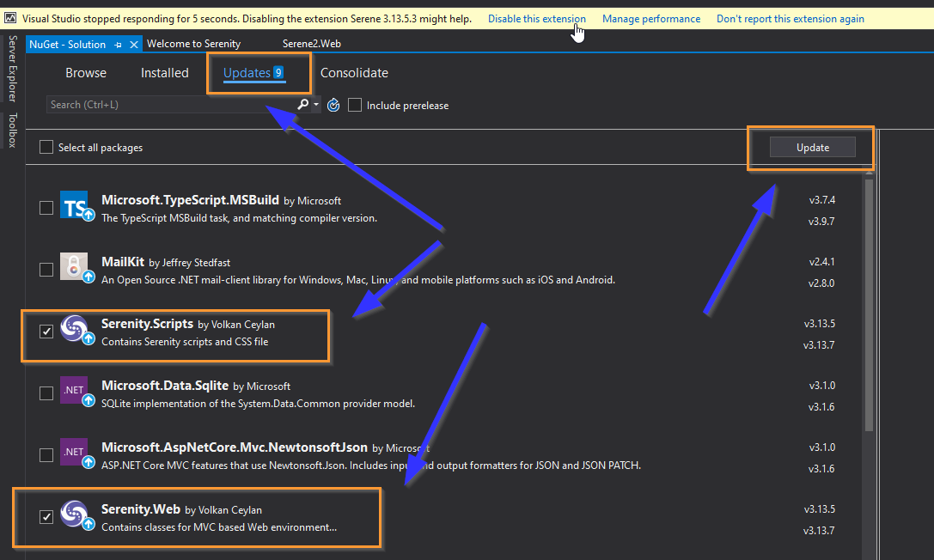Click 'The TypeScript MSBuild task' description
This screenshot has height=560, width=934.
tap(239, 218)
